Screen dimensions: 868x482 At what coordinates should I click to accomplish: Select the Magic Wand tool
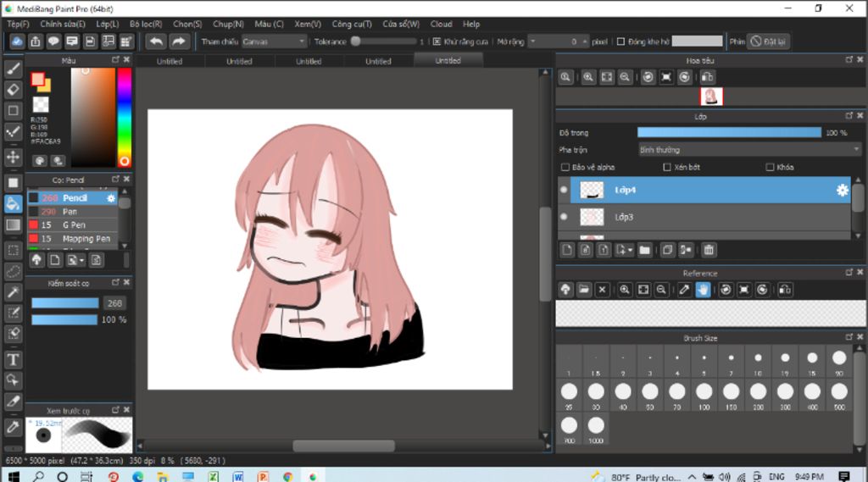(14, 292)
